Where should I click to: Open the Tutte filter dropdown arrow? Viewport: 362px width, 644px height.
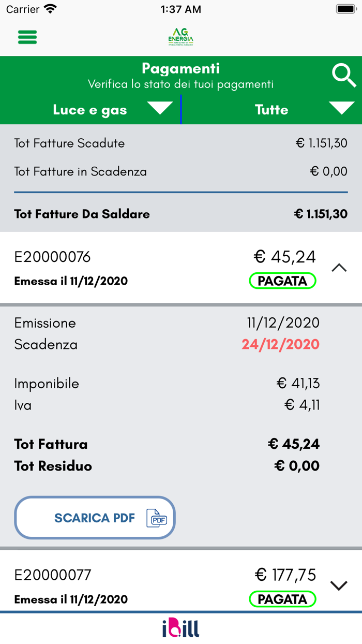tap(342, 108)
